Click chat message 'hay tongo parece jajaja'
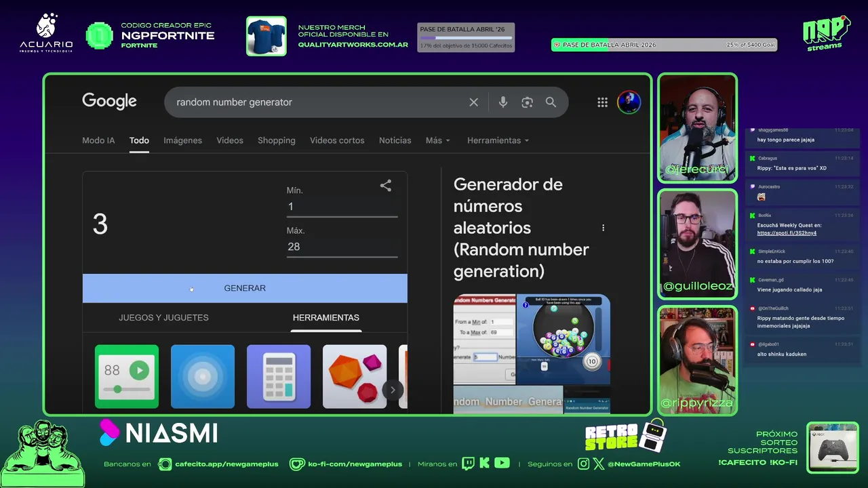 click(x=786, y=140)
